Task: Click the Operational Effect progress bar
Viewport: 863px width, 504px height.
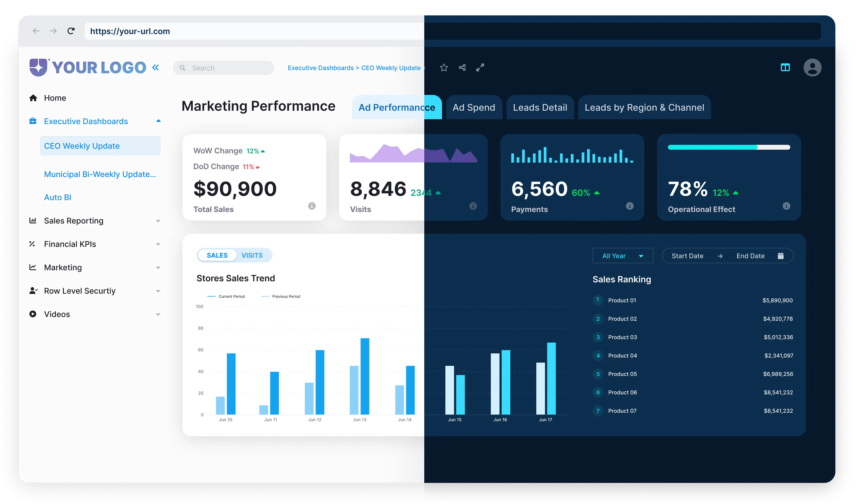Action: 728,147
